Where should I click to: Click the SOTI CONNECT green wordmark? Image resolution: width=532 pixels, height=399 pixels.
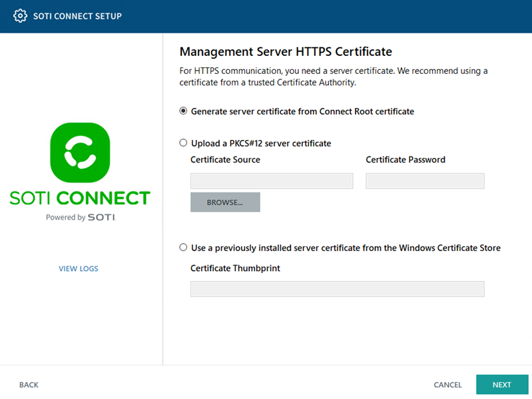point(80,198)
